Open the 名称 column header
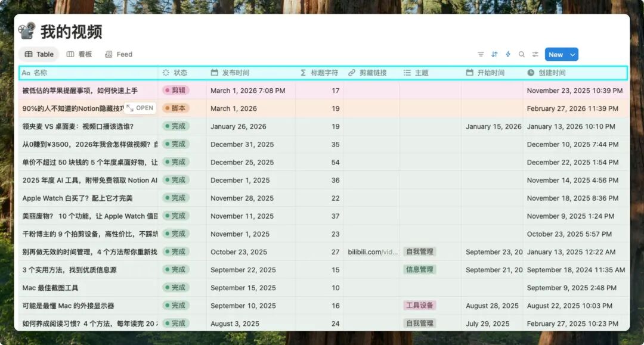 [x=88, y=73]
